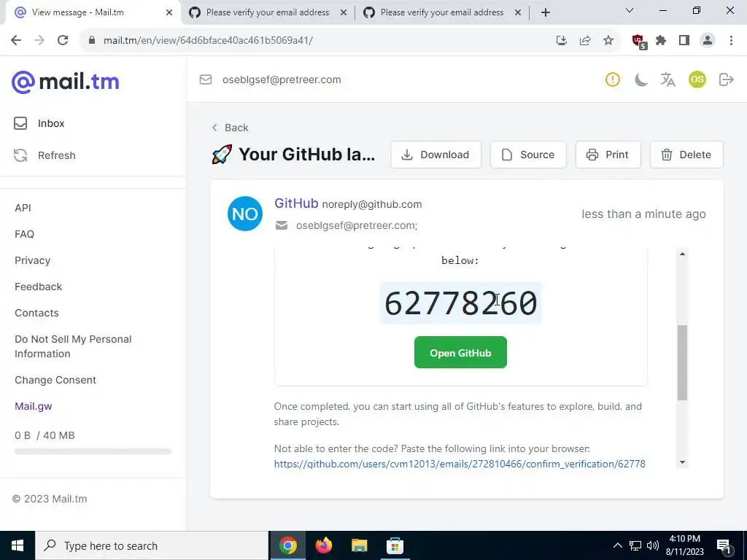Open the Feedback link
This screenshot has width=747, height=560.
point(38,287)
